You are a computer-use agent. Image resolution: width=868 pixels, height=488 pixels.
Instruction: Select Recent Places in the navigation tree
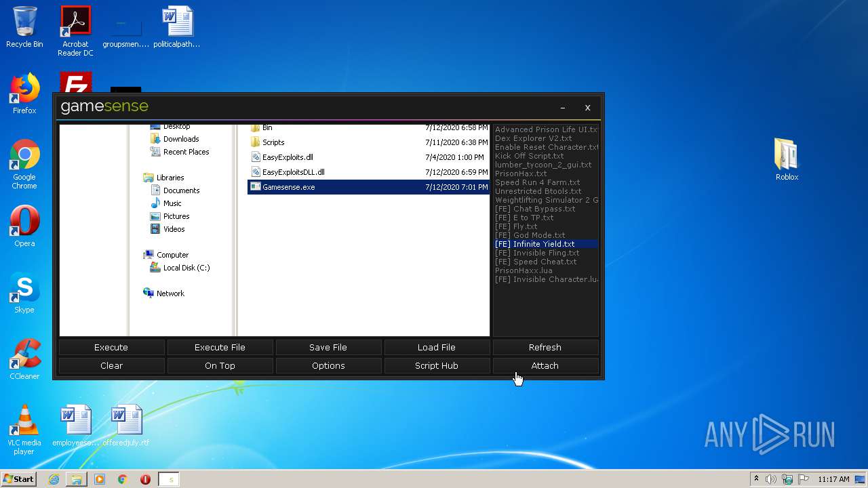point(179,152)
